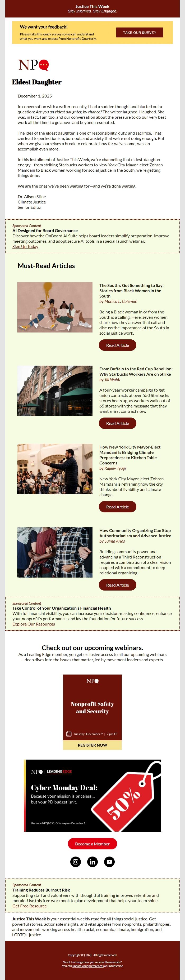Click Register Now for the webinar
The image size is (185, 980).
pyautogui.click(x=92, y=745)
